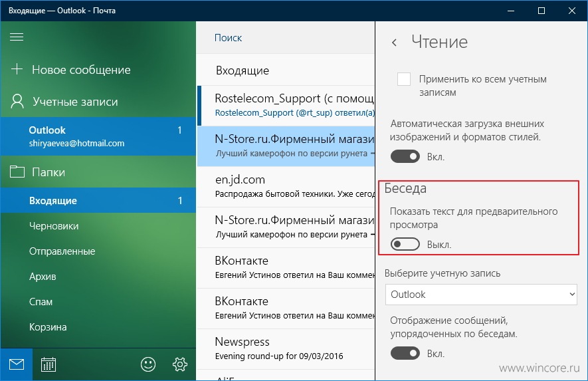Click the Чтение panel title

click(x=439, y=42)
